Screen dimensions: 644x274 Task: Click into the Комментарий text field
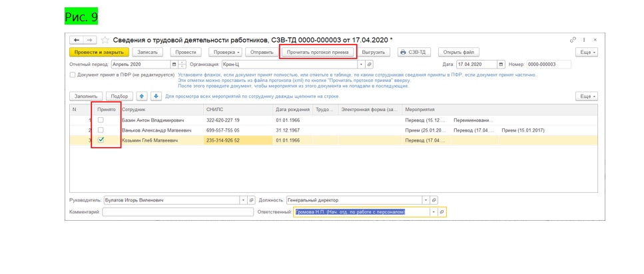pos(178,212)
